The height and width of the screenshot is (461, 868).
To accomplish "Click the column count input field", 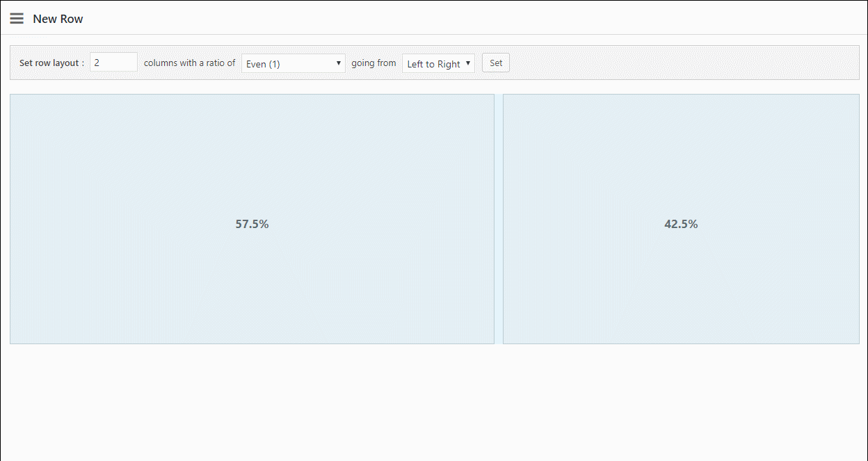I will (x=113, y=62).
